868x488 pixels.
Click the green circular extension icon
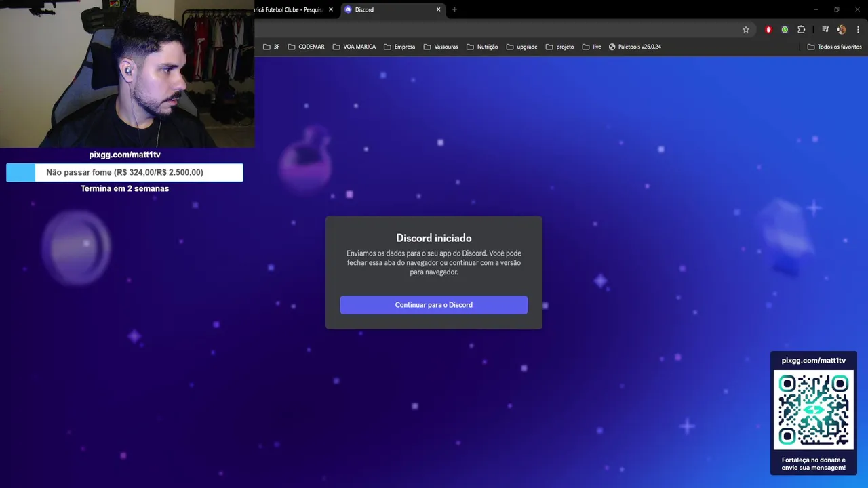pyautogui.click(x=785, y=30)
